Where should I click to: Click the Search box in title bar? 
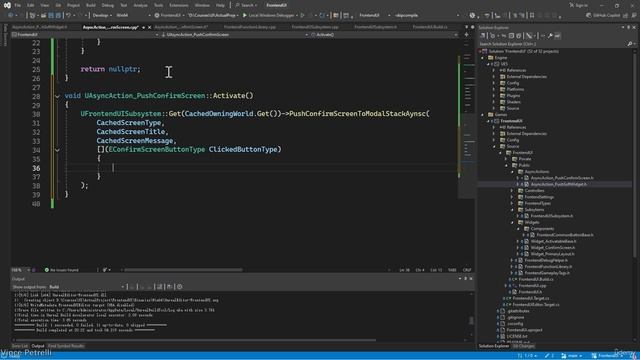[x=246, y=5]
